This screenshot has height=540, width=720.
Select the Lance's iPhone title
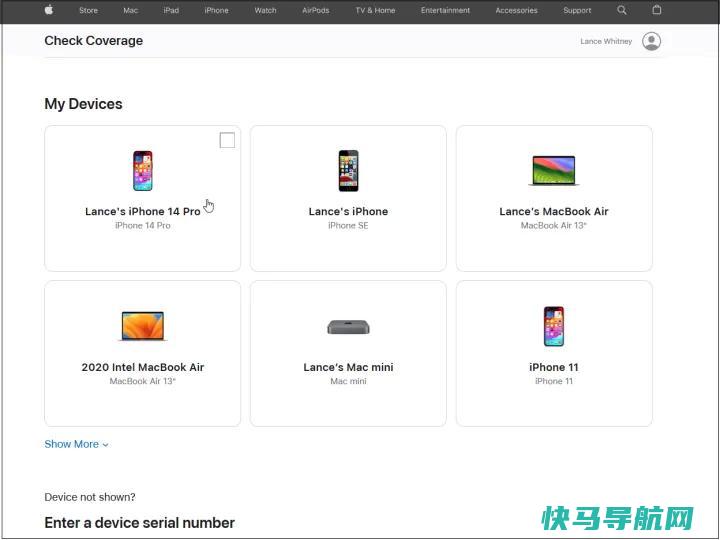(x=349, y=211)
